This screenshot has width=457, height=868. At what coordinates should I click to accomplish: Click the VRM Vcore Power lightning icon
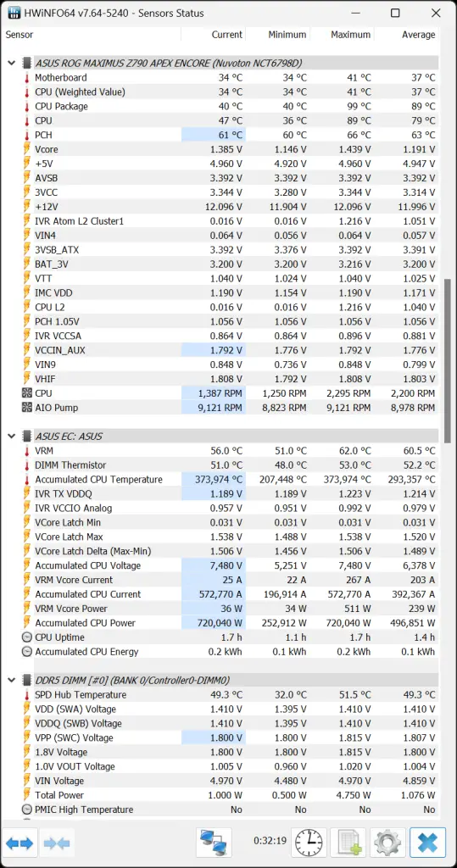[x=26, y=609]
